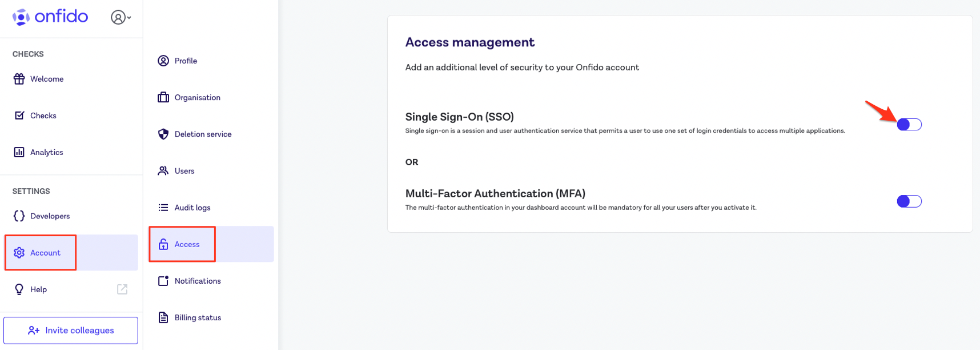Click the 'Add an additional level of security' text
980x350 pixels.
[522, 67]
